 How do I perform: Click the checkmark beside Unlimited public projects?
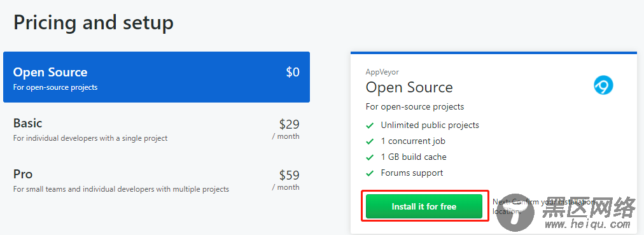(x=370, y=125)
